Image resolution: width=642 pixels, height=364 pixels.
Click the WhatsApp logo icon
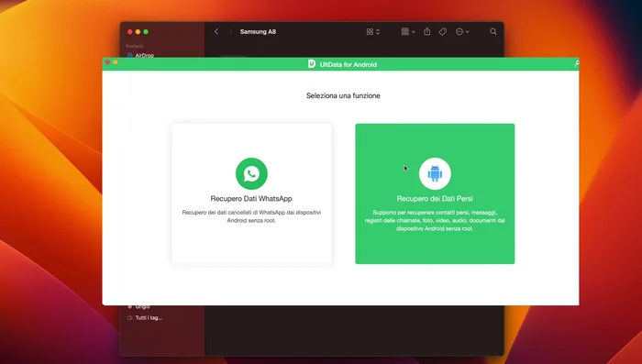coord(251,173)
